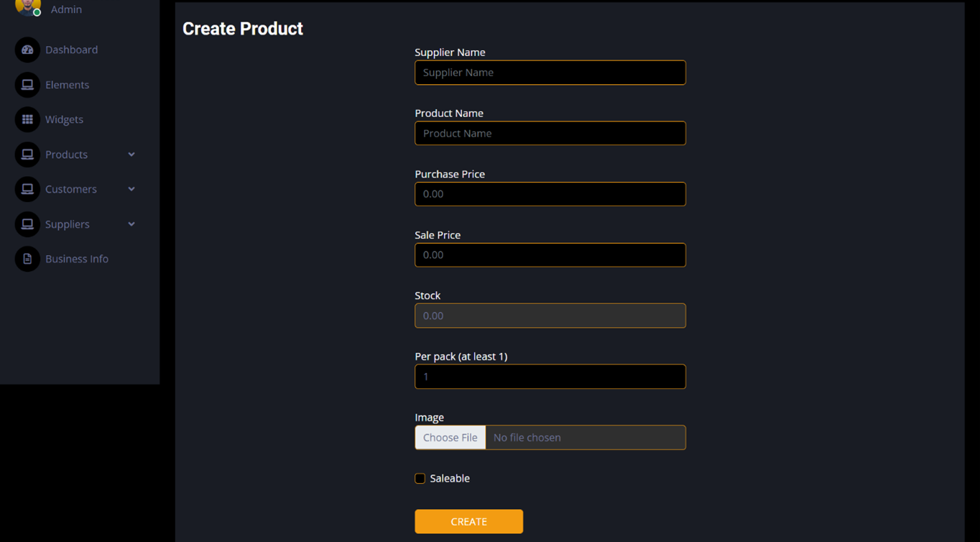Click the Per pack quantity field
This screenshot has width=980, height=542.
[x=550, y=377]
